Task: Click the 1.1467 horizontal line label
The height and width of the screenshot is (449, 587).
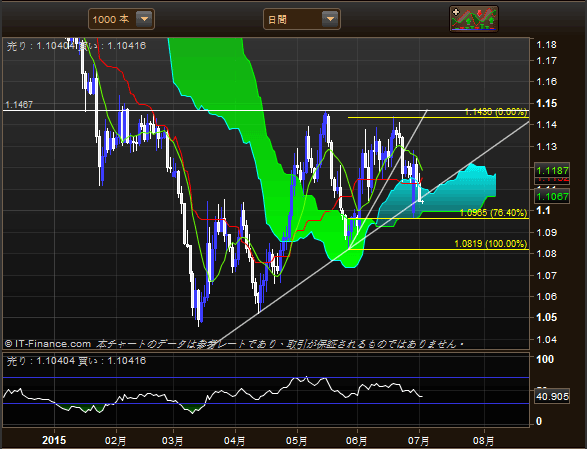Action: [x=19, y=104]
